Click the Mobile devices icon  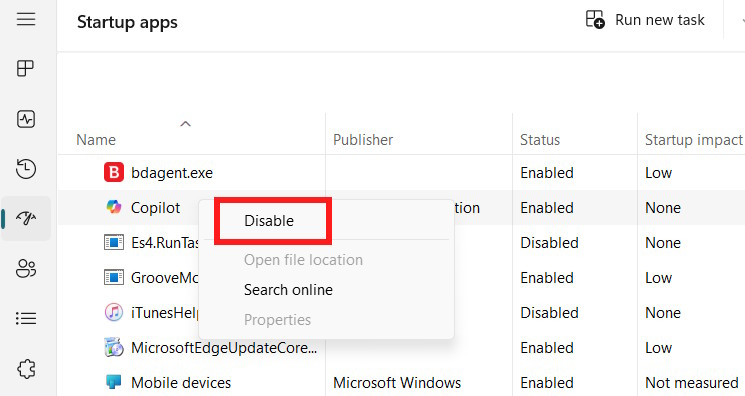point(114,382)
